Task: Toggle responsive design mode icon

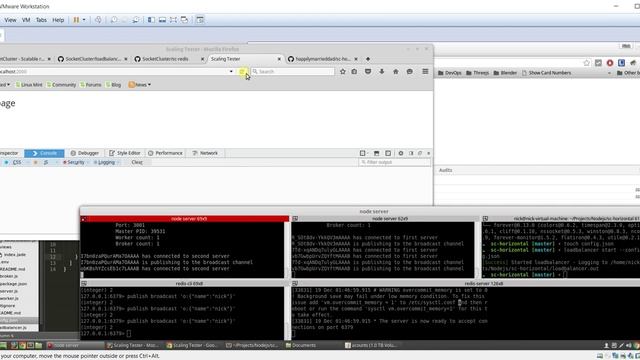Action: (x=388, y=153)
